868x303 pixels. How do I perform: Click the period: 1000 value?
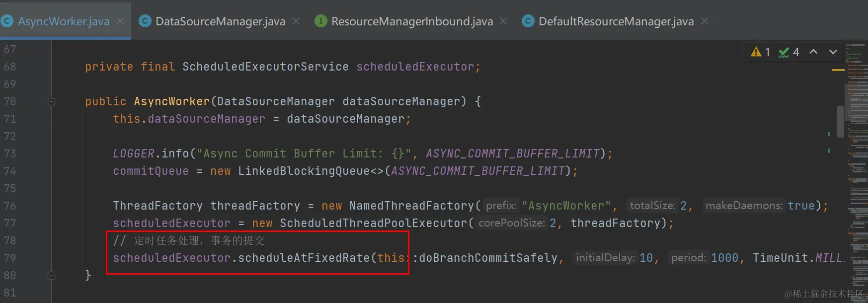click(x=724, y=258)
